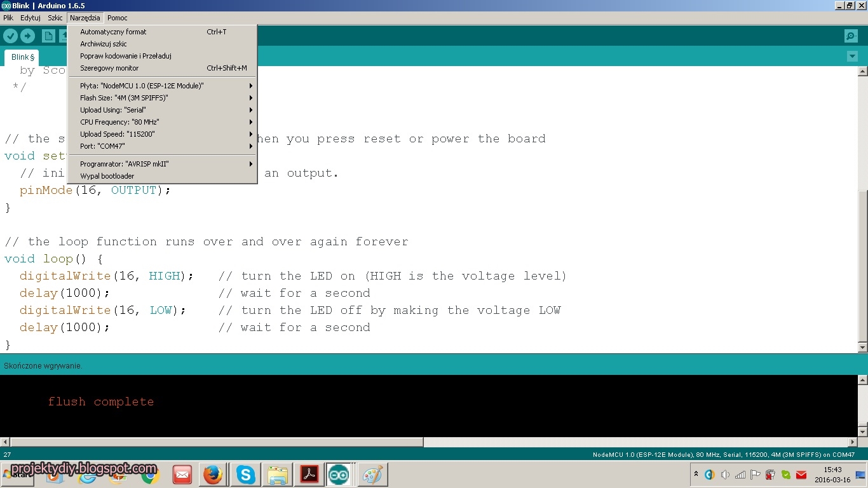
Task: Click the volume speaker tray icon
Action: (725, 475)
